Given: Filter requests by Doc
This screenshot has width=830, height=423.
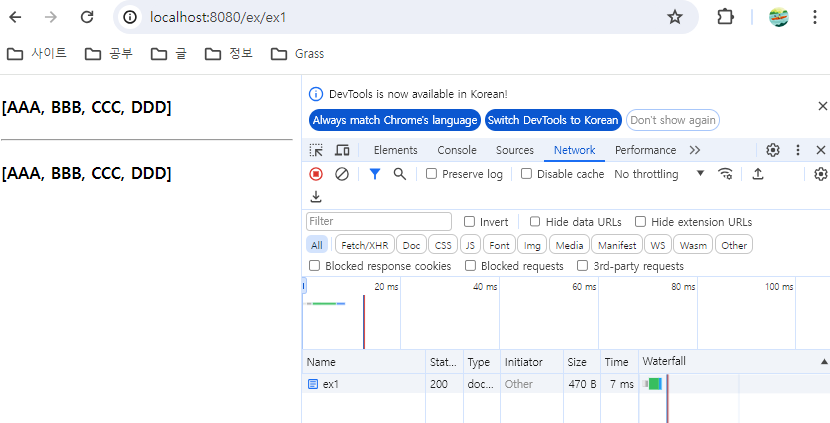Looking at the screenshot, I should [411, 245].
